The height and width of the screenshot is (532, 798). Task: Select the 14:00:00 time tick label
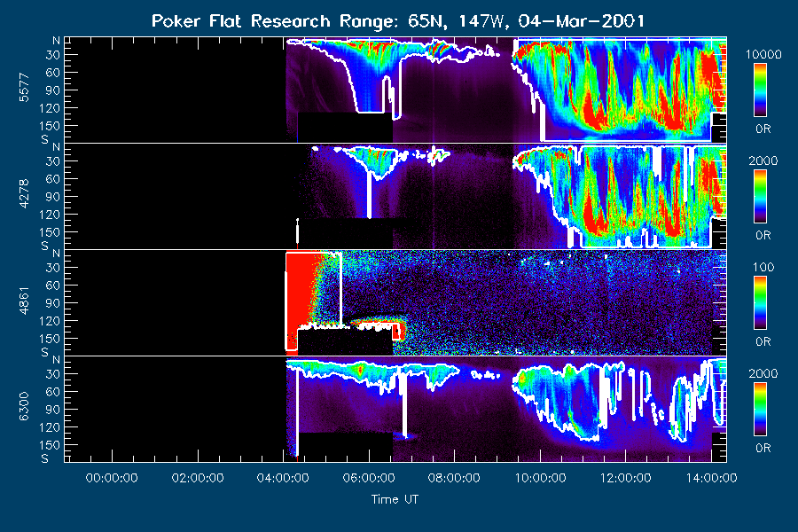pos(711,478)
